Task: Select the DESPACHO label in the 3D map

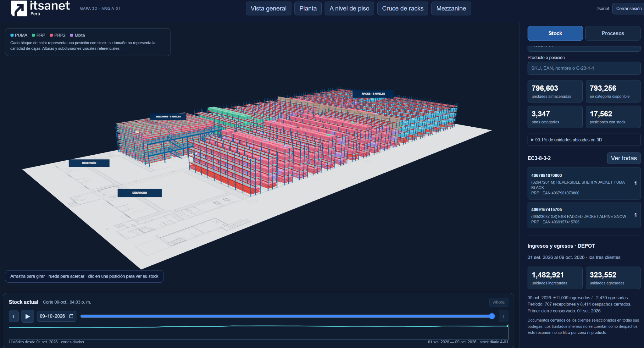Action: [x=140, y=193]
